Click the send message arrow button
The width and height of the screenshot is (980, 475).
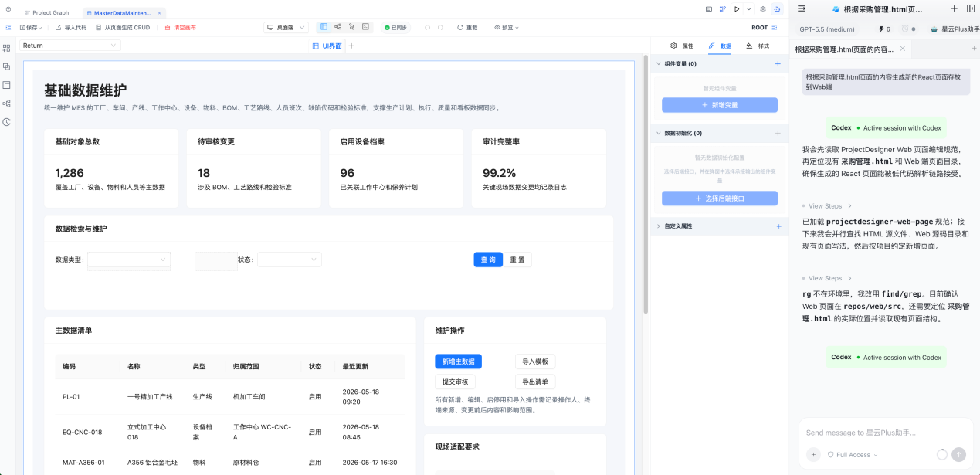coord(959,455)
